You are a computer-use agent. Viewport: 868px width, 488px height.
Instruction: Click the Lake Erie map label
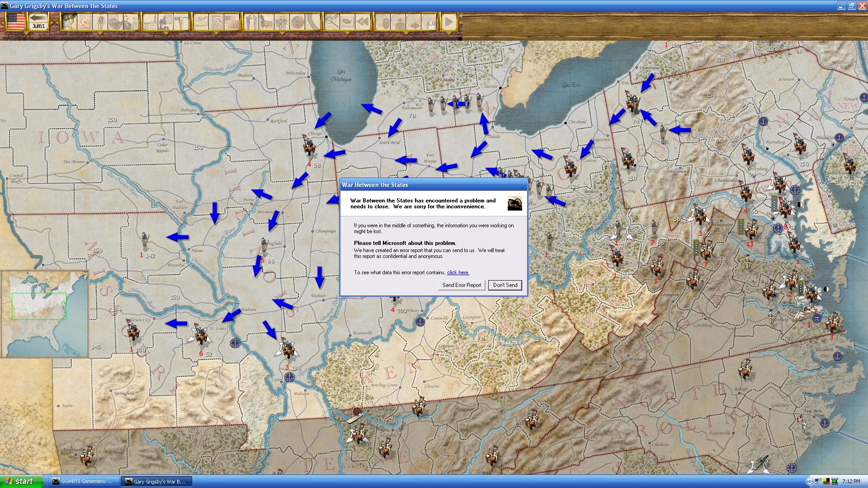(571, 84)
